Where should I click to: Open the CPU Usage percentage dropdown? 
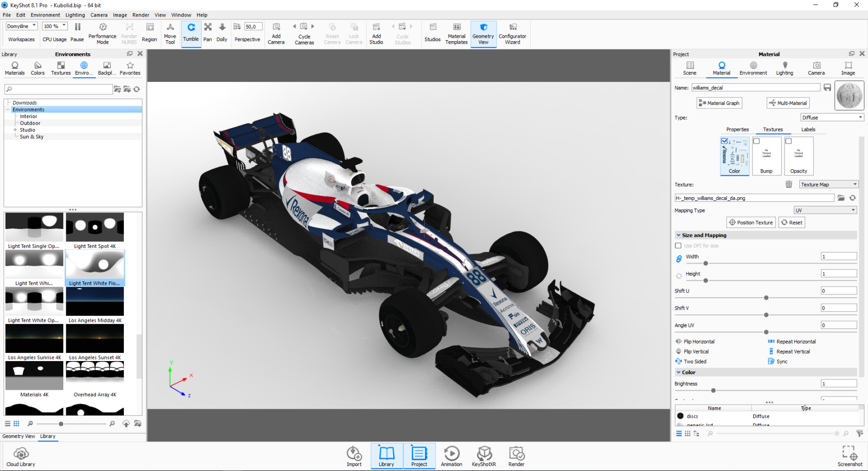(55, 27)
